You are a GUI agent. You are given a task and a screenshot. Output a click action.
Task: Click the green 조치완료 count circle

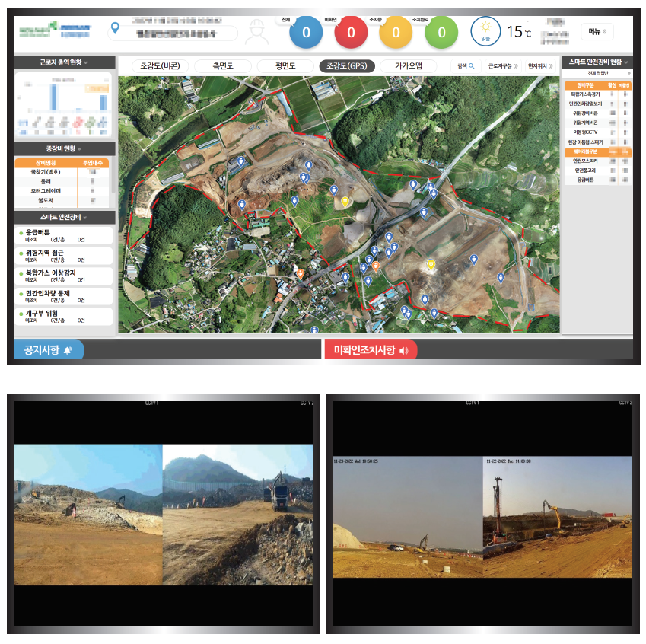pos(441,32)
